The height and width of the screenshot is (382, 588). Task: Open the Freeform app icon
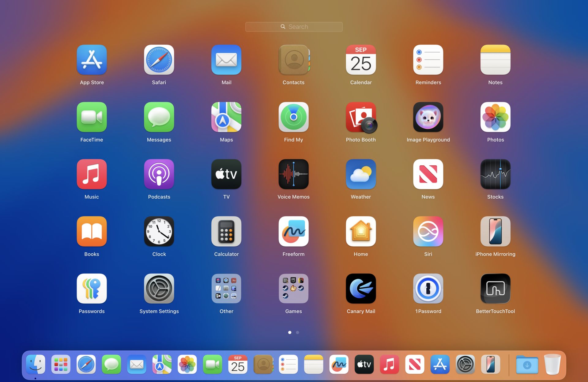[x=293, y=232]
